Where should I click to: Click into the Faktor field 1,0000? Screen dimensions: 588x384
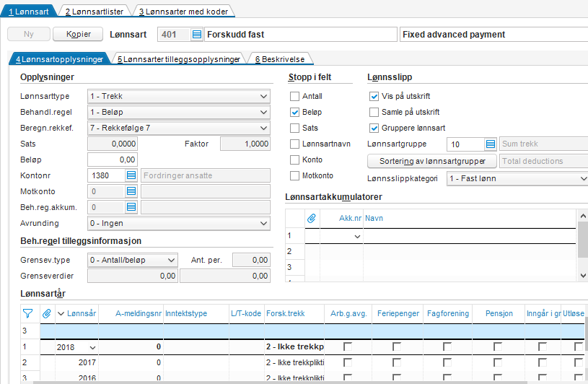(x=245, y=144)
